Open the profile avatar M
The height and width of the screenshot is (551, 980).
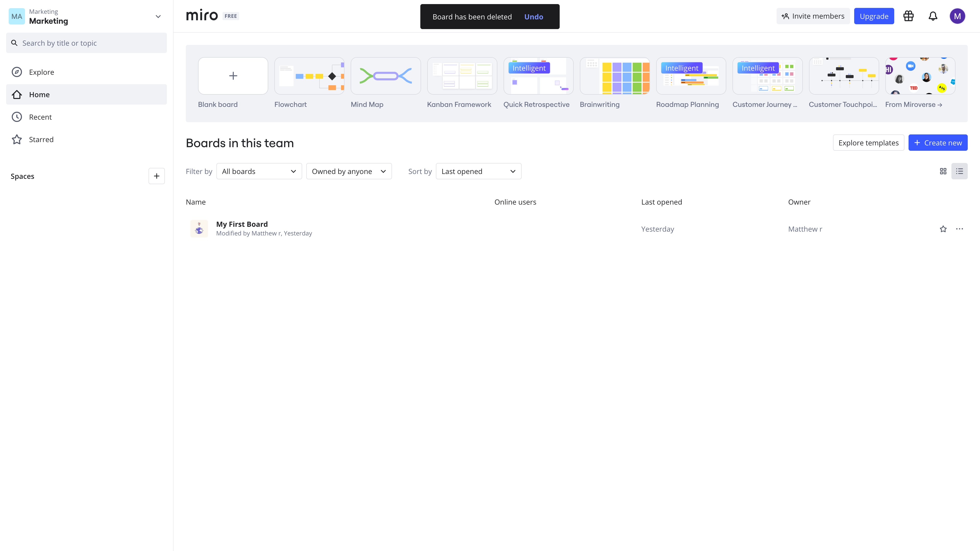coord(957,16)
